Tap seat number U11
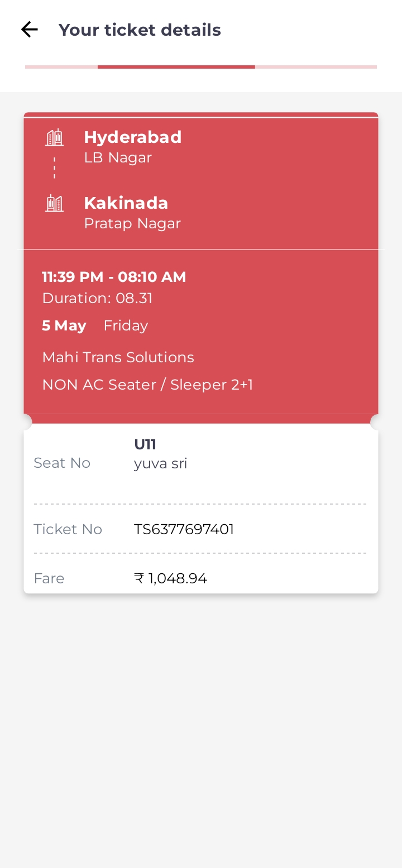 click(x=145, y=444)
